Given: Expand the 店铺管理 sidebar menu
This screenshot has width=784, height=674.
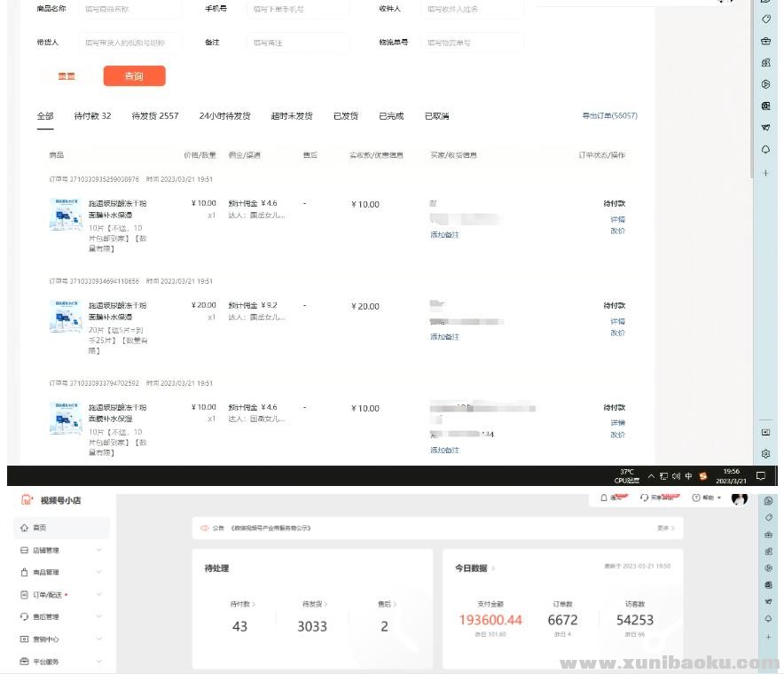Looking at the screenshot, I should pyautogui.click(x=98, y=551).
